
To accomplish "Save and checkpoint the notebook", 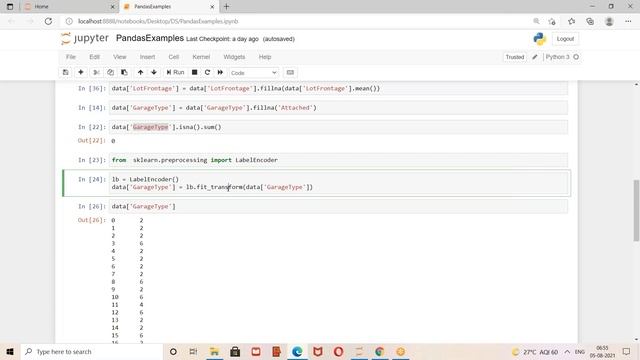I will tap(65, 72).
